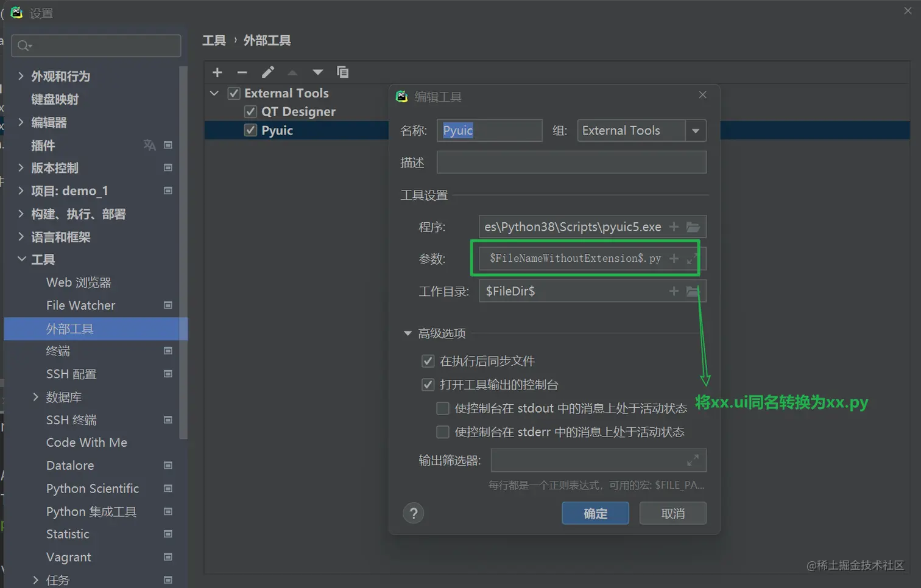Expand the 任务 settings node
921x588 pixels.
point(35,580)
